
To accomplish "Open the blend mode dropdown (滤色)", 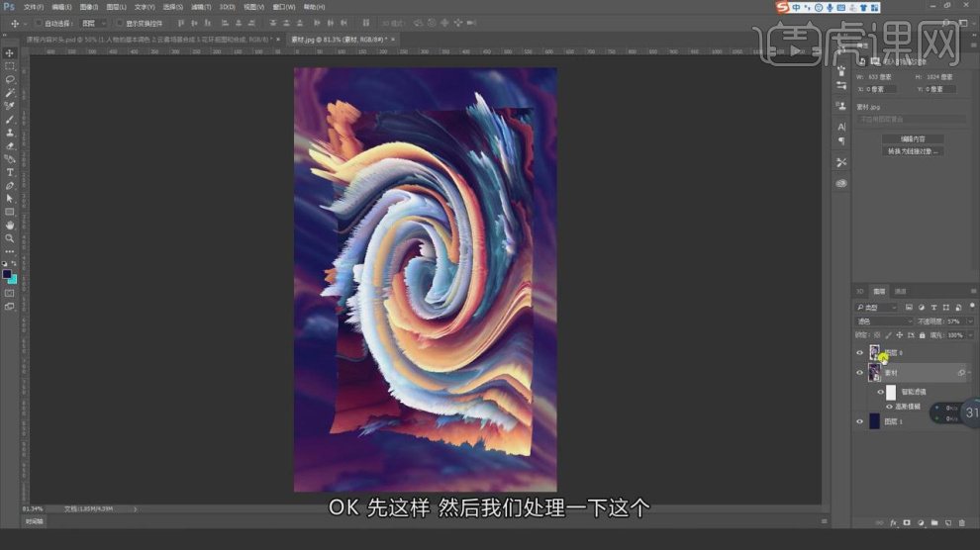I will [x=884, y=321].
